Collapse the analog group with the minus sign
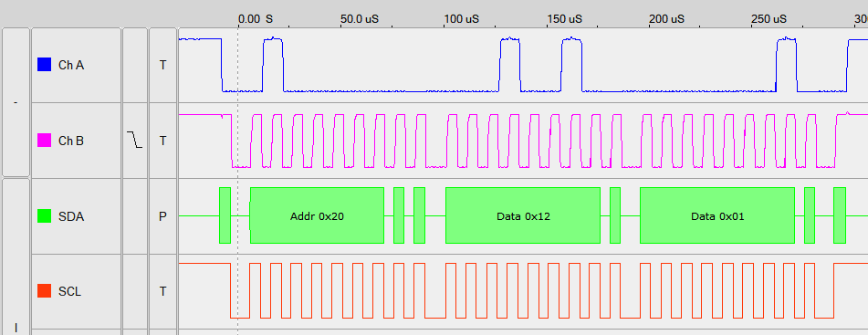868x335 pixels. point(16,102)
